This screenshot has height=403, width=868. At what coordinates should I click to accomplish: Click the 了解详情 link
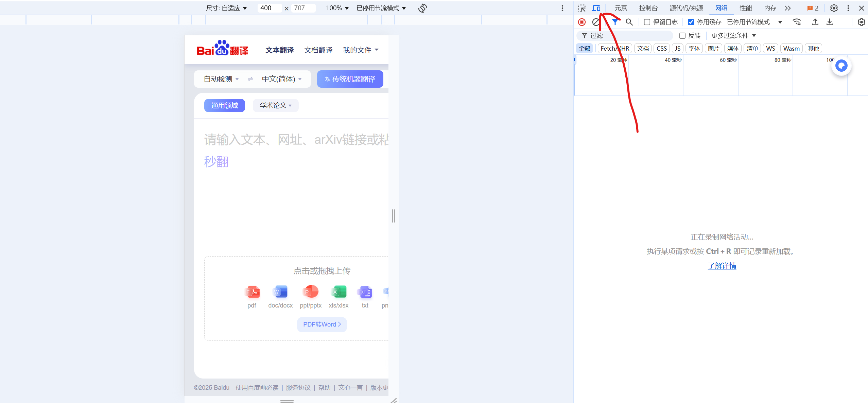(x=722, y=266)
